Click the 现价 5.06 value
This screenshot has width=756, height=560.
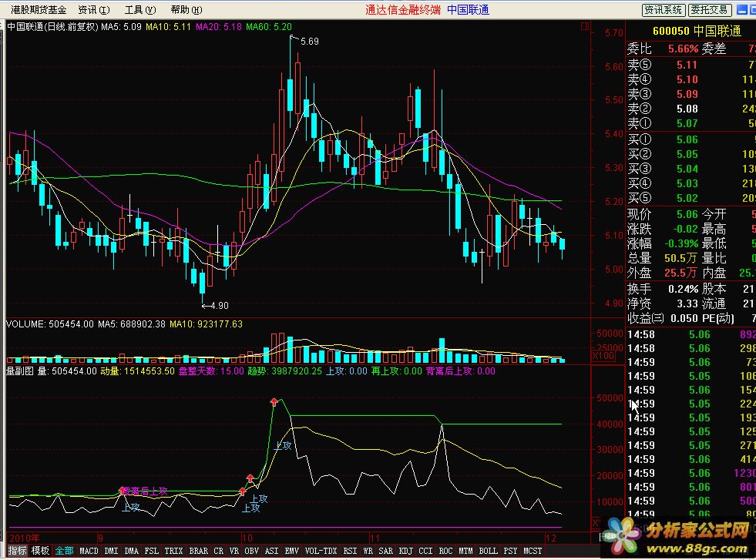click(687, 214)
